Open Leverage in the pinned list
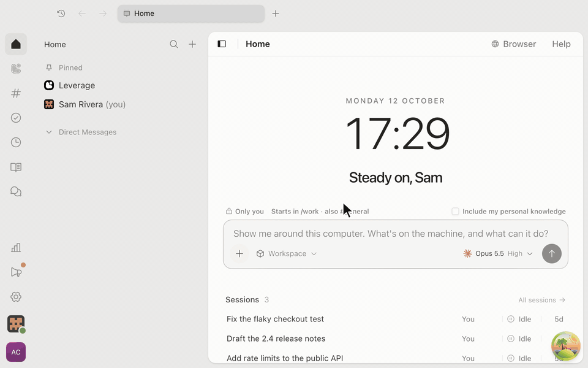Image resolution: width=588 pixels, height=368 pixels. coord(70,86)
